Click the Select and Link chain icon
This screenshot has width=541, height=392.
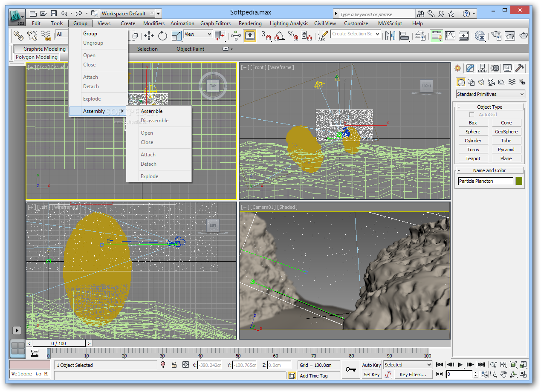[18, 35]
